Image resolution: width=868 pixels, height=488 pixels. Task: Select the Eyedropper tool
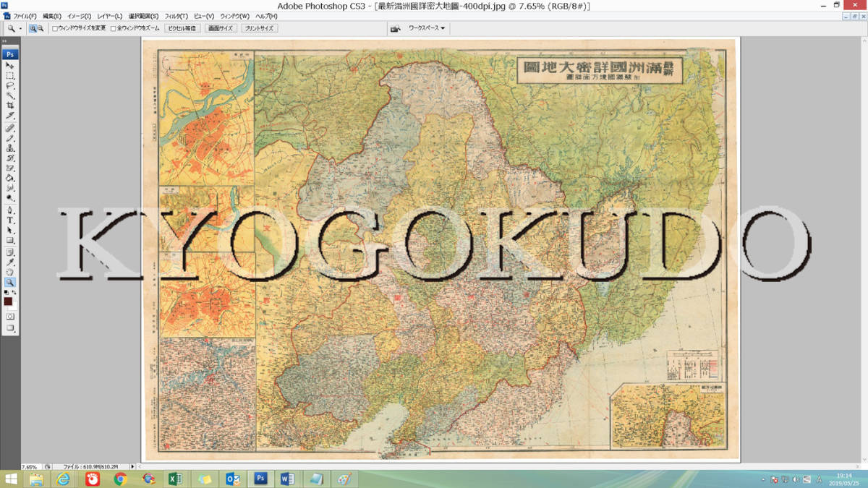[10, 262]
